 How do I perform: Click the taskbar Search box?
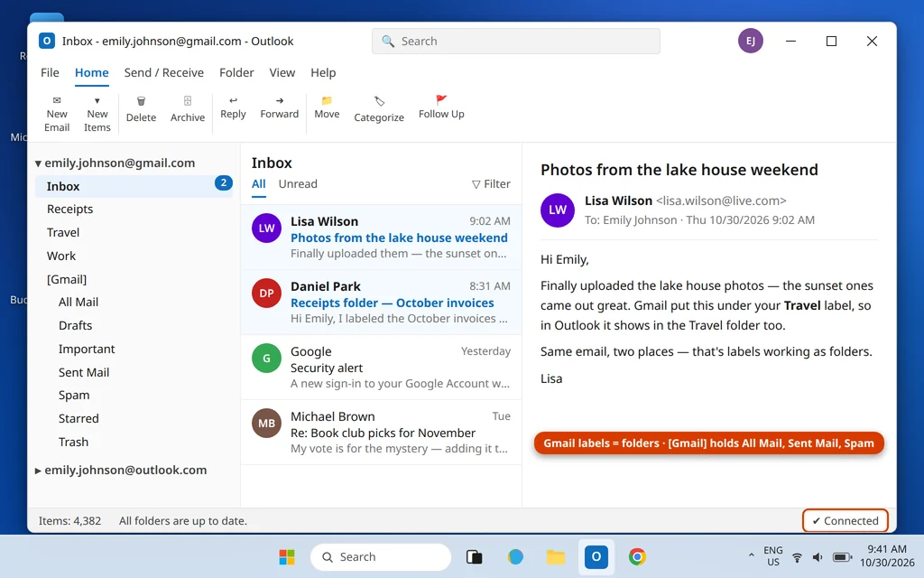coord(381,556)
